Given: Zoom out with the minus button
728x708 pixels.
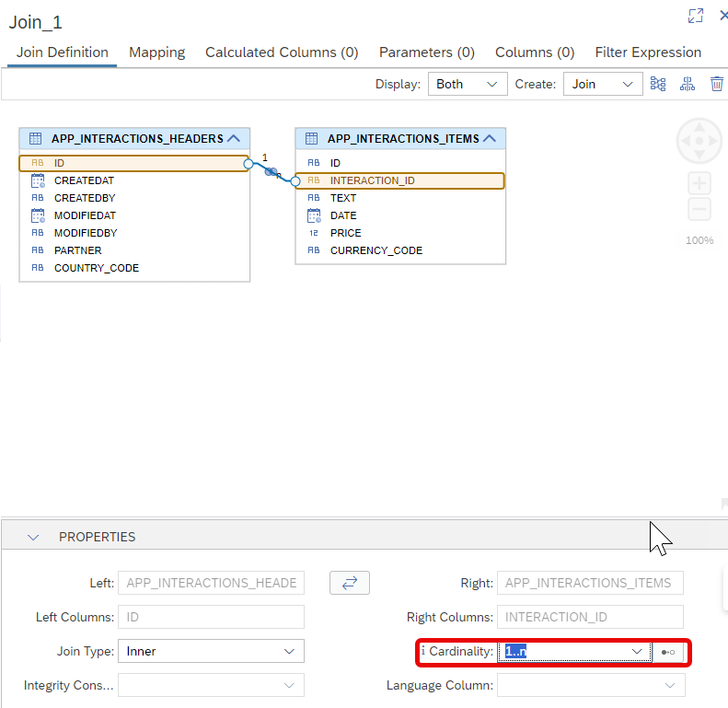Looking at the screenshot, I should point(699,209).
